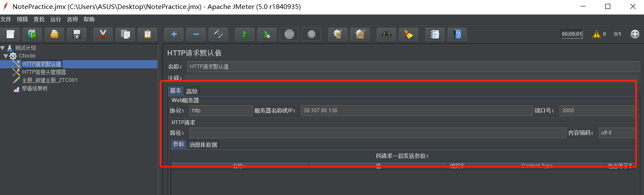The width and height of the screenshot is (644, 195).
Task: Select 主题_新建主题_ZTC001 sampler
Action: (50, 80)
